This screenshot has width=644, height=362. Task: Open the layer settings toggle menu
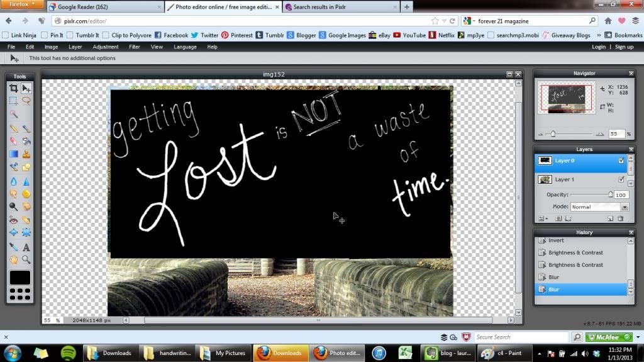543,219
